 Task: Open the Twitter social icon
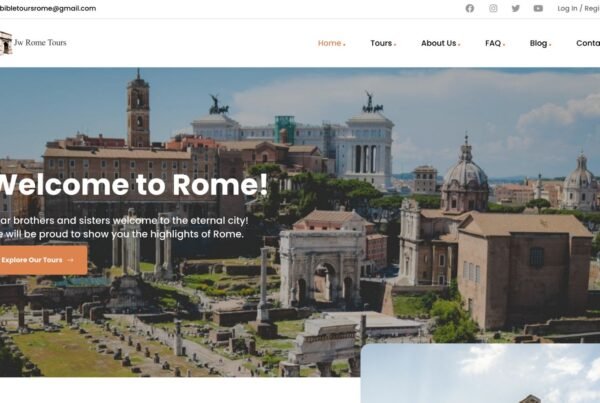[516, 8]
